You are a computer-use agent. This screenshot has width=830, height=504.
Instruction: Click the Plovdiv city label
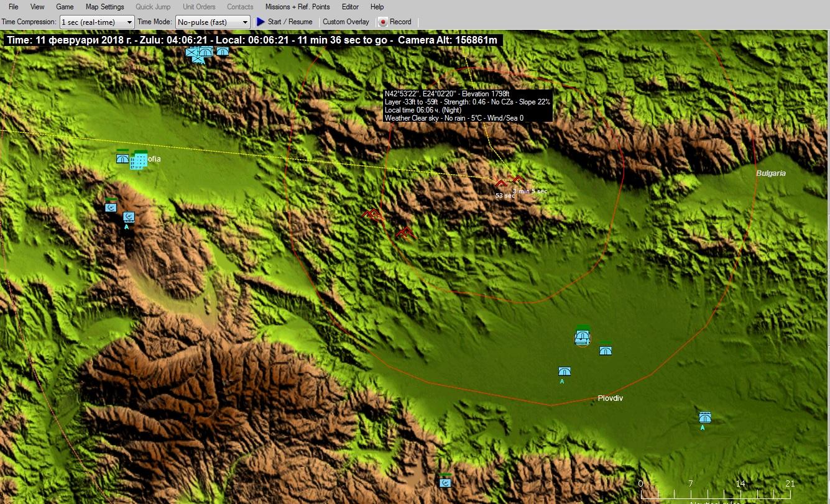coord(611,398)
